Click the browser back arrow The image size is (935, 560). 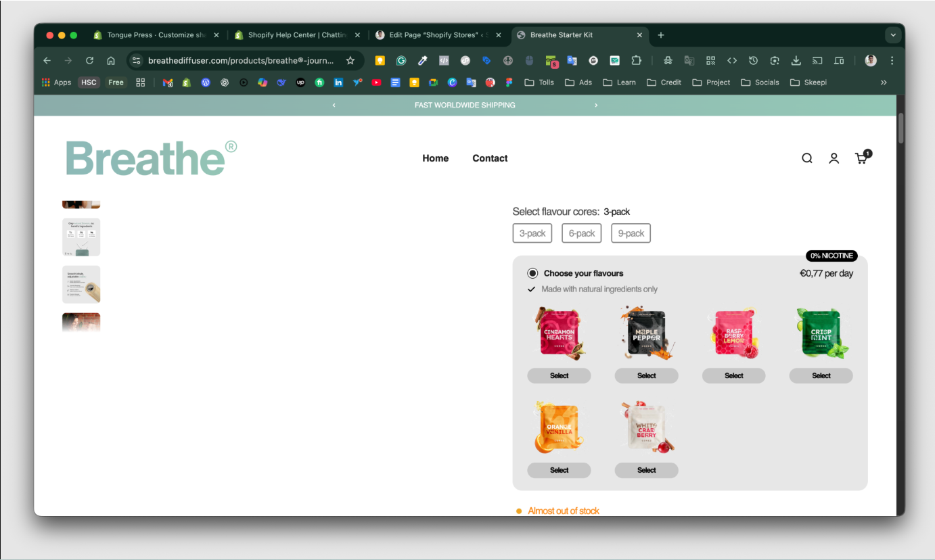[x=47, y=60]
